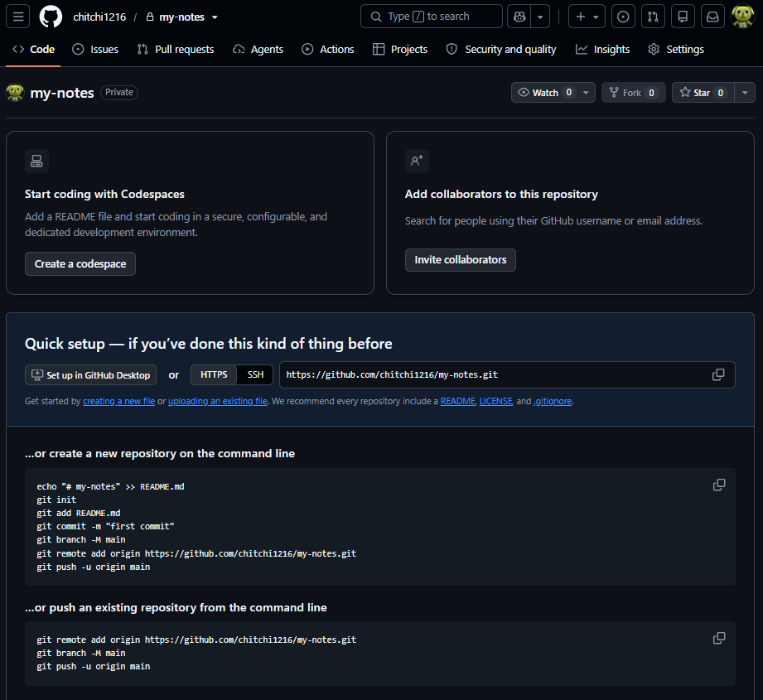The height and width of the screenshot is (700, 763).
Task: Click the 'echo "# my-notes" >> README.md' line
Action: (110, 486)
